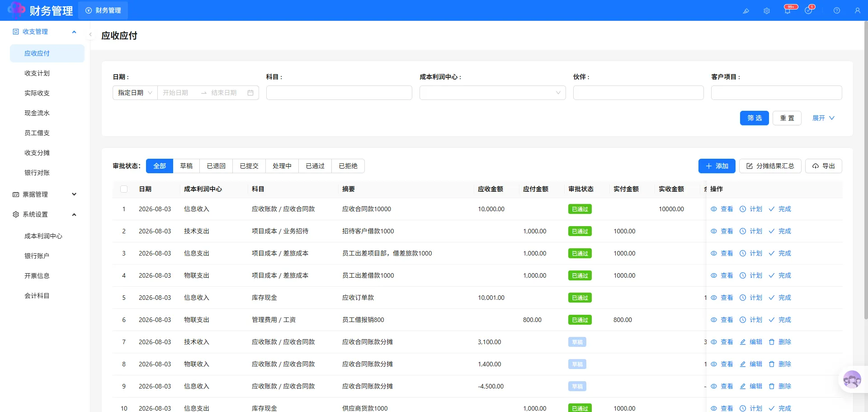The width and height of the screenshot is (868, 412).
Task: View row 5 应收订单款 via 查看
Action: pyautogui.click(x=722, y=298)
